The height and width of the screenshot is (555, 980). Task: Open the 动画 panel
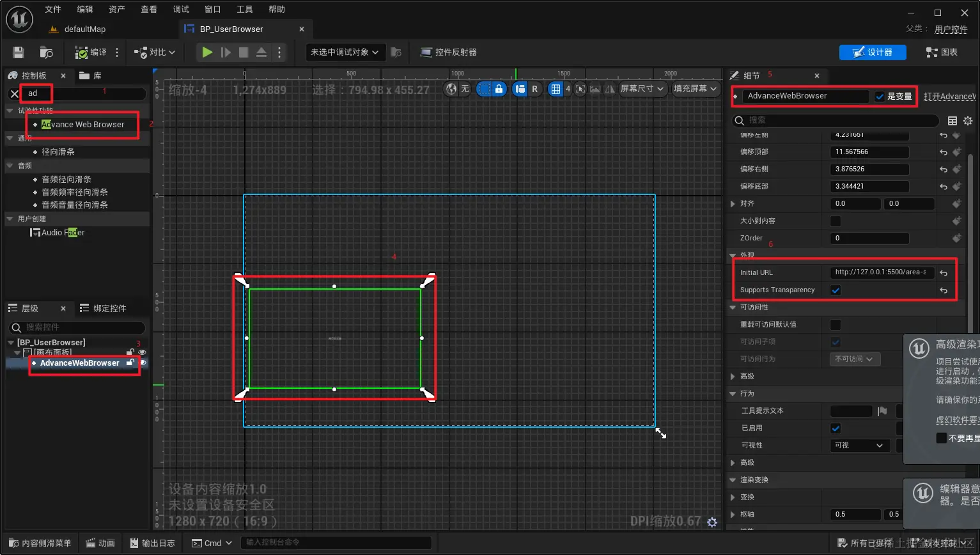(100, 542)
